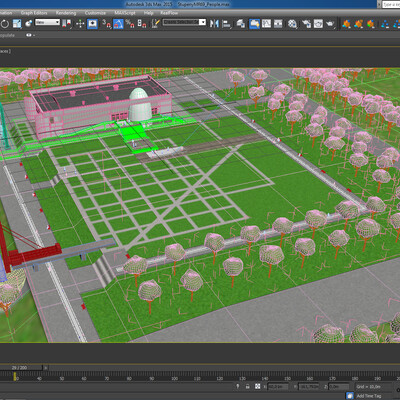Expand the named selection sets dropdown
The image size is (400, 400).
[184, 22]
